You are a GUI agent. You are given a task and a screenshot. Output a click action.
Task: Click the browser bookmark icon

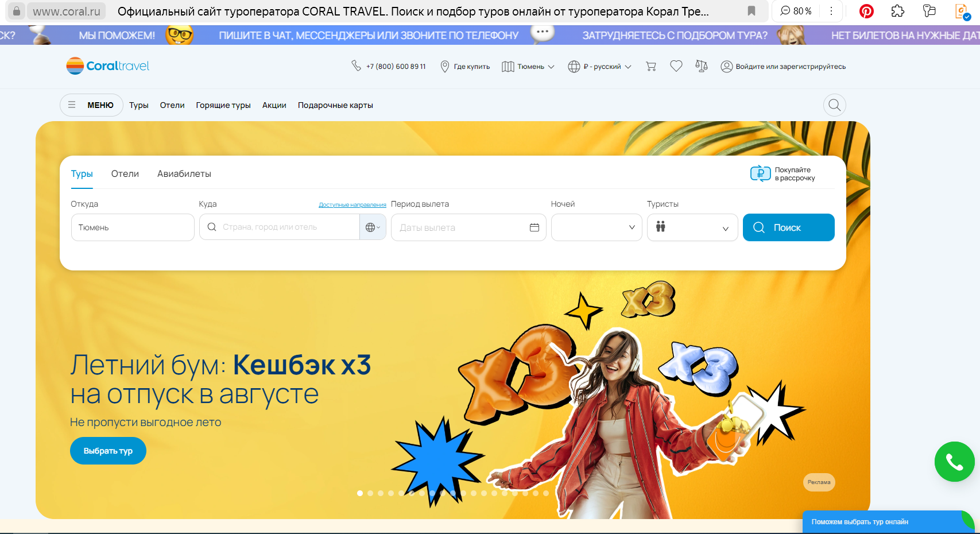tap(751, 11)
